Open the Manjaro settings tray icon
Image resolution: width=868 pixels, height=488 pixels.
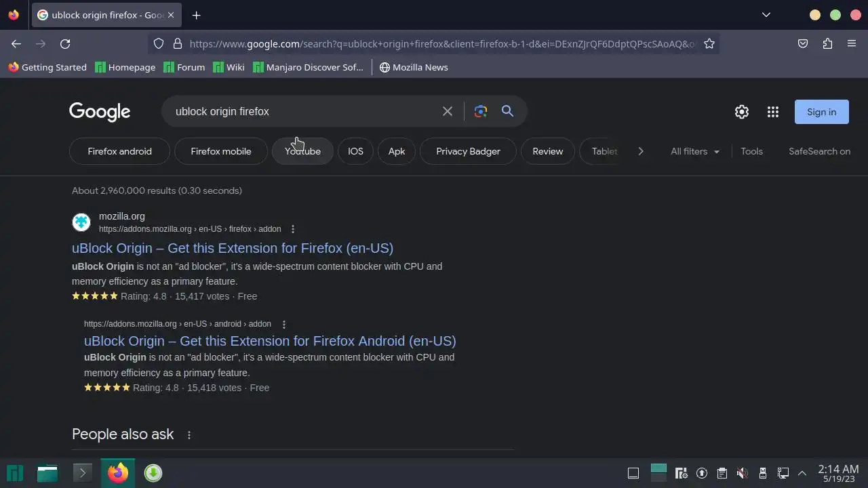682,473
